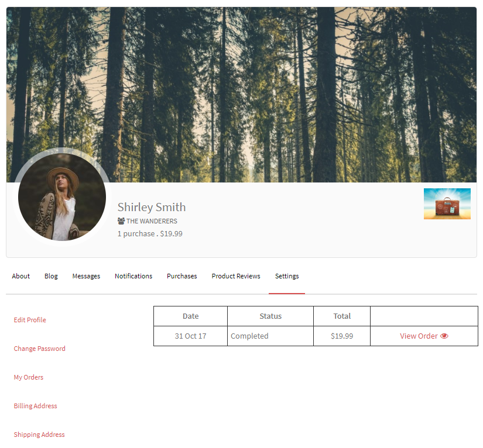Select the Settings tab
The width and height of the screenshot is (483, 448).
pos(287,276)
